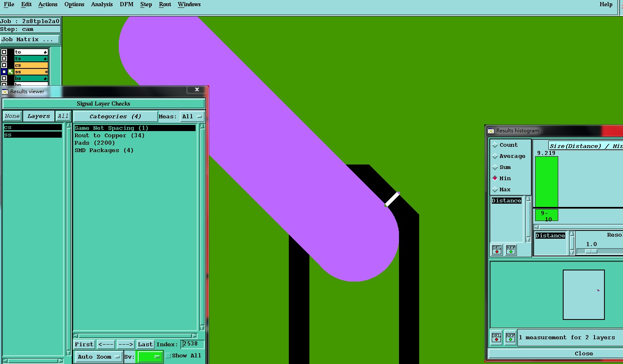Click the hand marker on the 'bs' layer row
Image resolution: width=623 pixels, height=364 pixels.
[x=45, y=78]
